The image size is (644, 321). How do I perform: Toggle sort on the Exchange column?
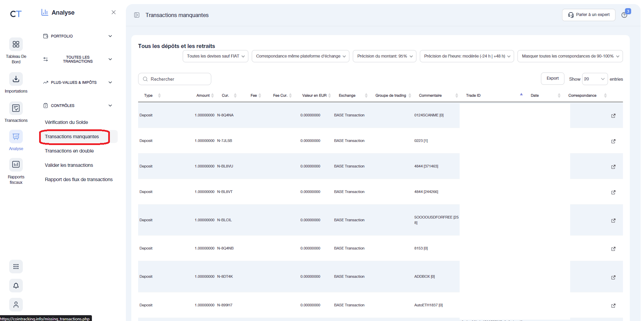pyautogui.click(x=366, y=95)
